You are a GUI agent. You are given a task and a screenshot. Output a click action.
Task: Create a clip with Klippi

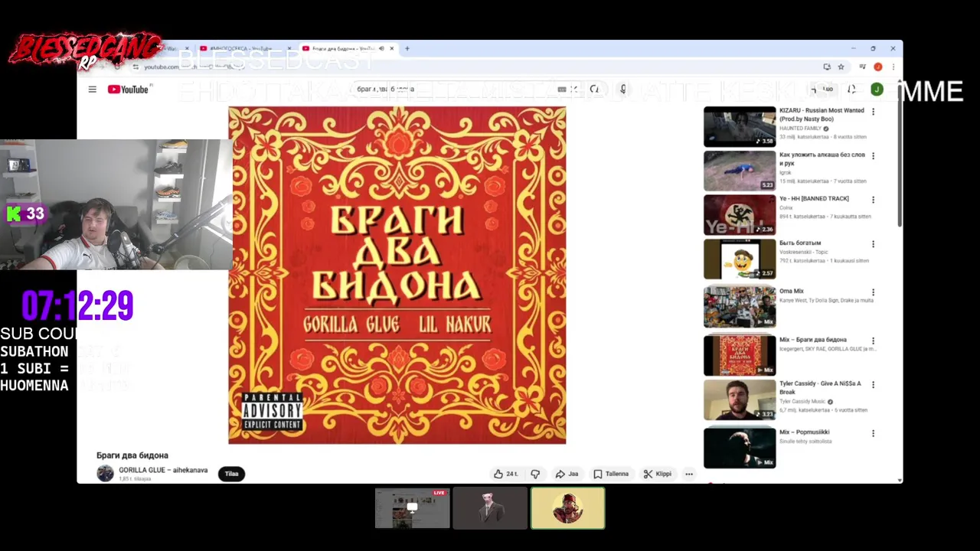[x=657, y=474]
